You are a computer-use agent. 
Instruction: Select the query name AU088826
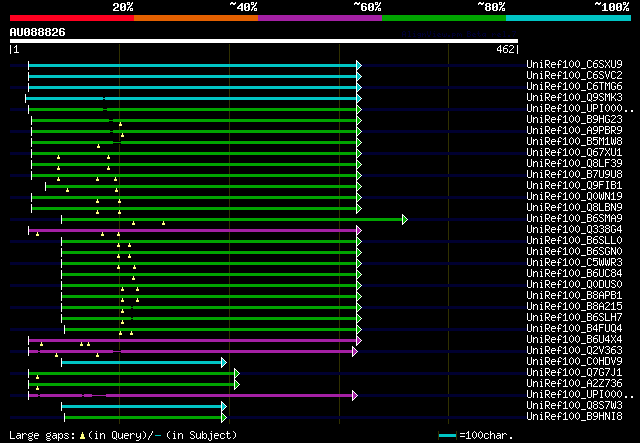click(38, 32)
